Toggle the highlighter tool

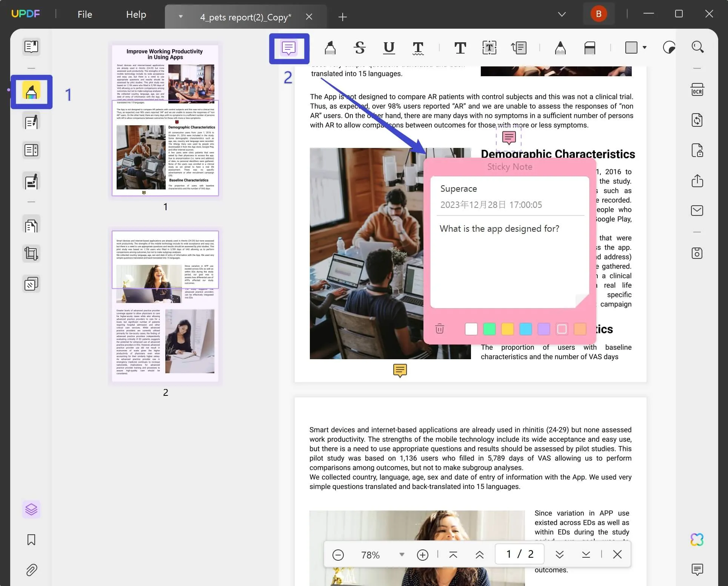(x=330, y=48)
